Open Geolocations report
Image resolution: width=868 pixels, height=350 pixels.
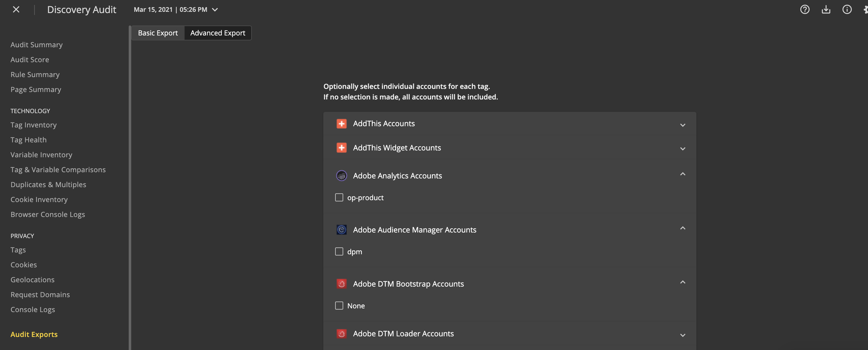click(32, 280)
